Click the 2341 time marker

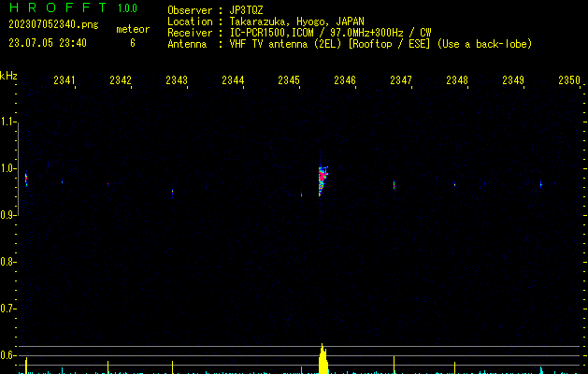[x=65, y=81]
